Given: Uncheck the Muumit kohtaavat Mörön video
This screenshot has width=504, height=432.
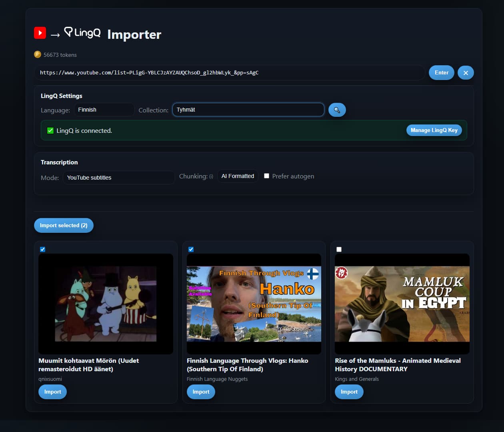Looking at the screenshot, I should (43, 249).
